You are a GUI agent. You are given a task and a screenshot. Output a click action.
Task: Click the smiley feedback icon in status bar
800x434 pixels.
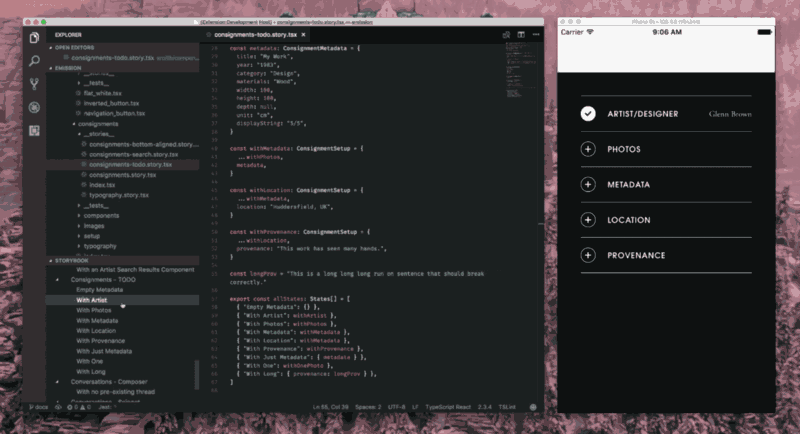pos(533,407)
